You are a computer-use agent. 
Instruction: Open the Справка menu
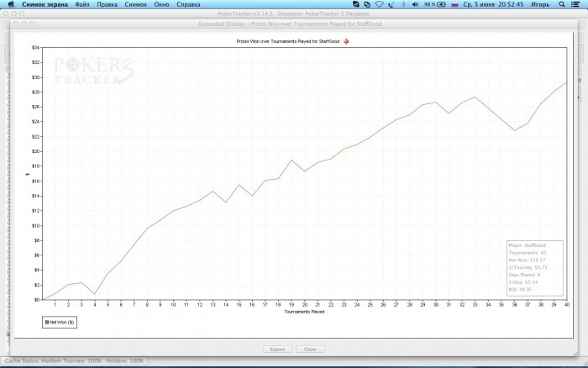coord(188,4)
